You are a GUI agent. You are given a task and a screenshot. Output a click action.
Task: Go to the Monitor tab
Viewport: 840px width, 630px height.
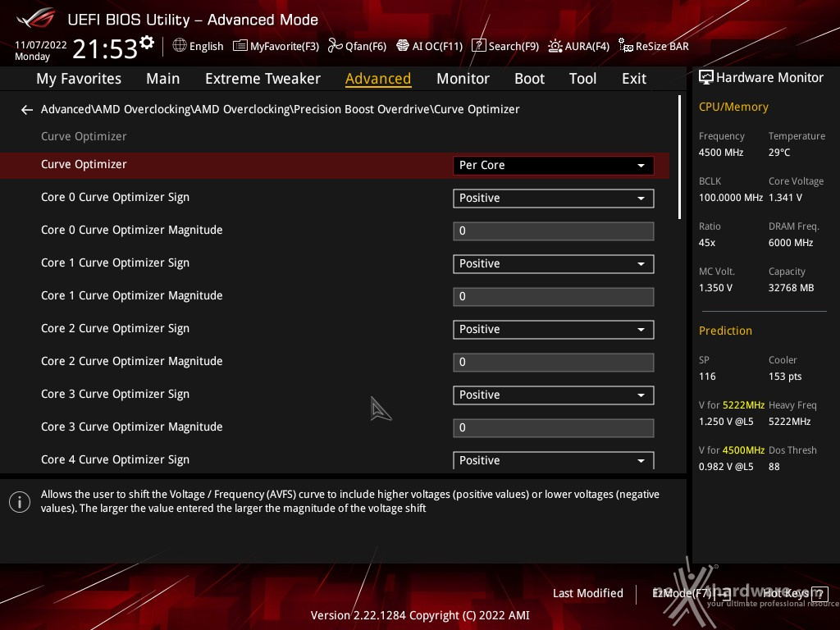click(463, 79)
